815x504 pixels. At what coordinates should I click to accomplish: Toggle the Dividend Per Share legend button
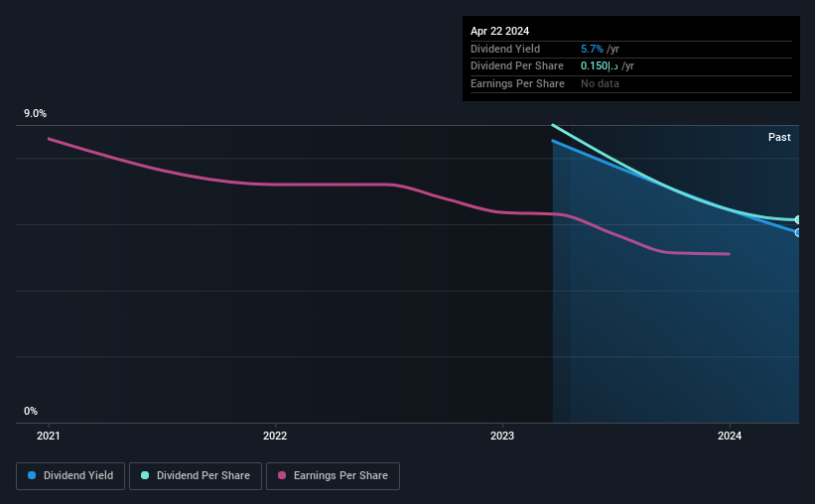click(x=196, y=476)
